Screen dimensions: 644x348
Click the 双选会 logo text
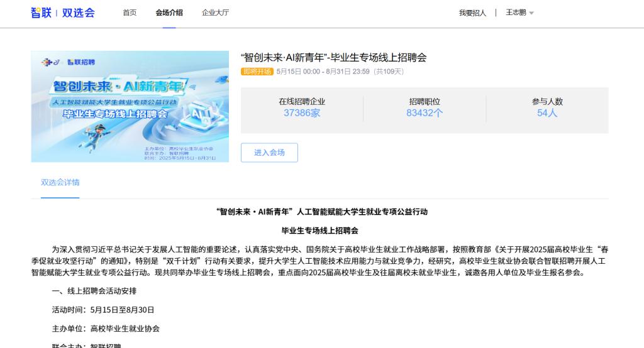pos(78,13)
